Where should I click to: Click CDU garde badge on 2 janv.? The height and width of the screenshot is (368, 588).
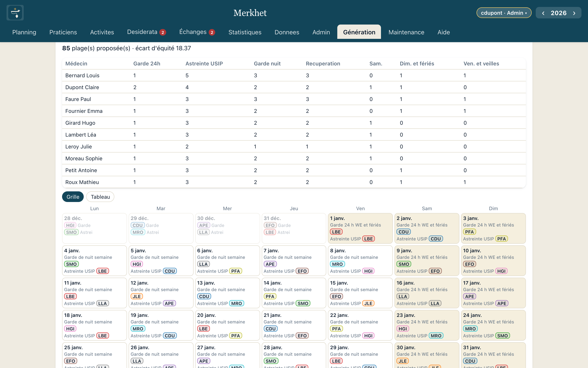tap(404, 232)
